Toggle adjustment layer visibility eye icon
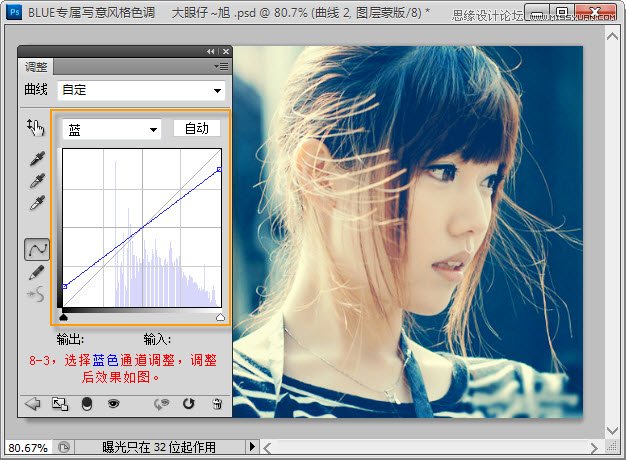The height and width of the screenshot is (460, 626). point(114,404)
